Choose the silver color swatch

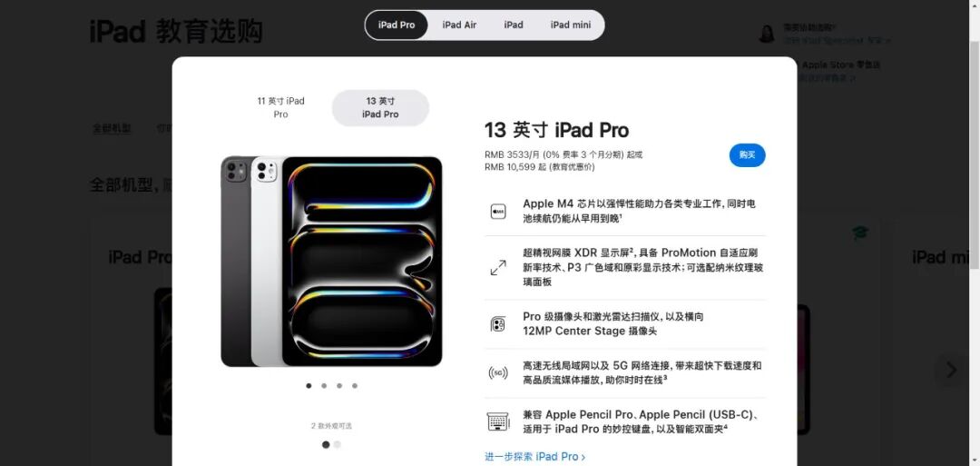338,445
